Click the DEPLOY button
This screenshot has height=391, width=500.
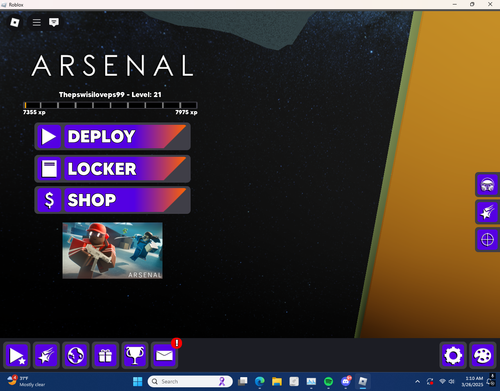click(112, 136)
